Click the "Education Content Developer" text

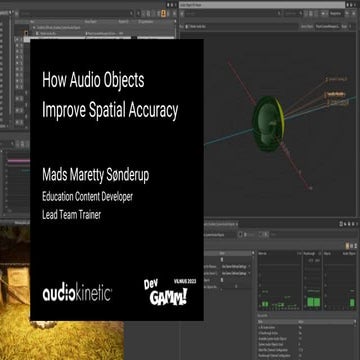87,197
